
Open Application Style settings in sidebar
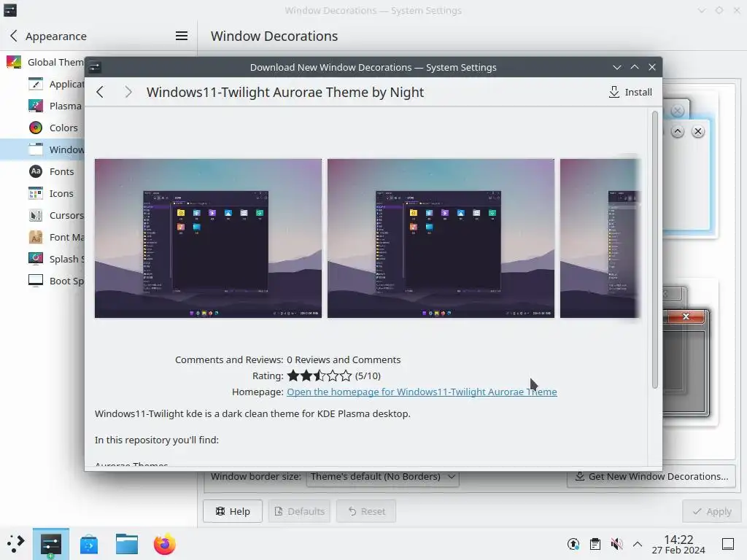pos(55,84)
